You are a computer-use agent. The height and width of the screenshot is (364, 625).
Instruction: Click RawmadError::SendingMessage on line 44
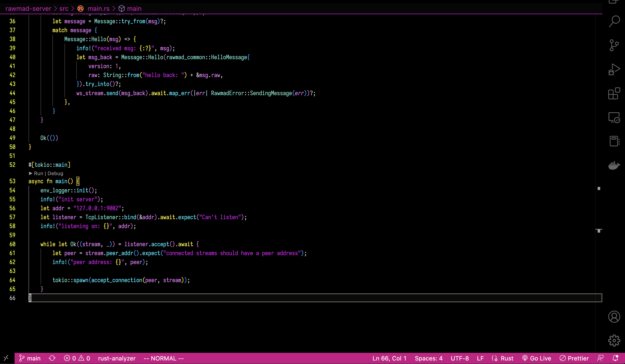click(x=252, y=93)
